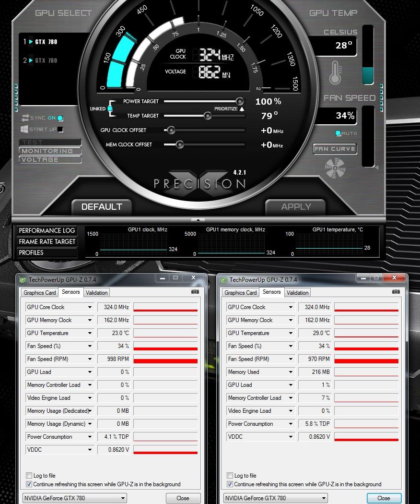Click the left GPU-Z window title icon
Screen dimensions: 420x504
[x=23, y=280]
